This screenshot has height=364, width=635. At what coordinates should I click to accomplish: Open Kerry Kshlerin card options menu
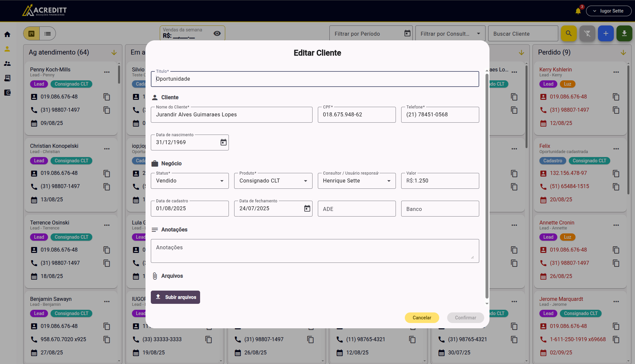[616, 72]
